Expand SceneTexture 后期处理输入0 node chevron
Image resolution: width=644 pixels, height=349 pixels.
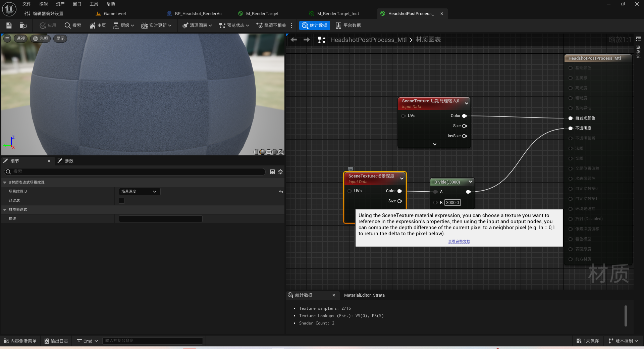click(x=467, y=103)
